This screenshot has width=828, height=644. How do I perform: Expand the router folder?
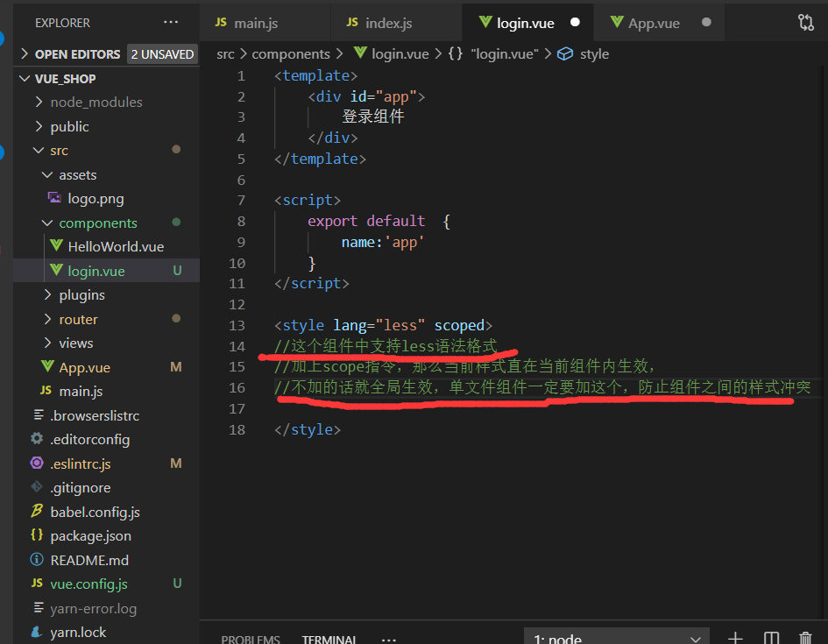pyautogui.click(x=47, y=318)
